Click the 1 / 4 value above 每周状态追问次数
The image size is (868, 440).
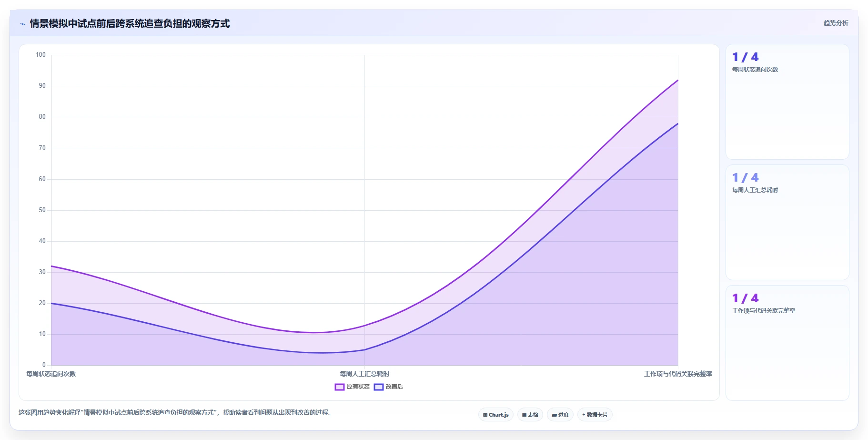[x=745, y=57]
